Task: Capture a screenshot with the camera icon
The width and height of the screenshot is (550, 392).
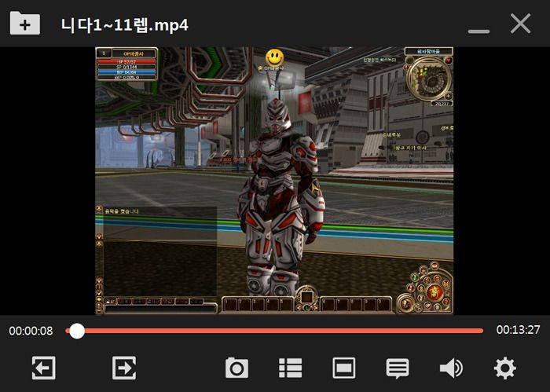Action: (x=236, y=368)
